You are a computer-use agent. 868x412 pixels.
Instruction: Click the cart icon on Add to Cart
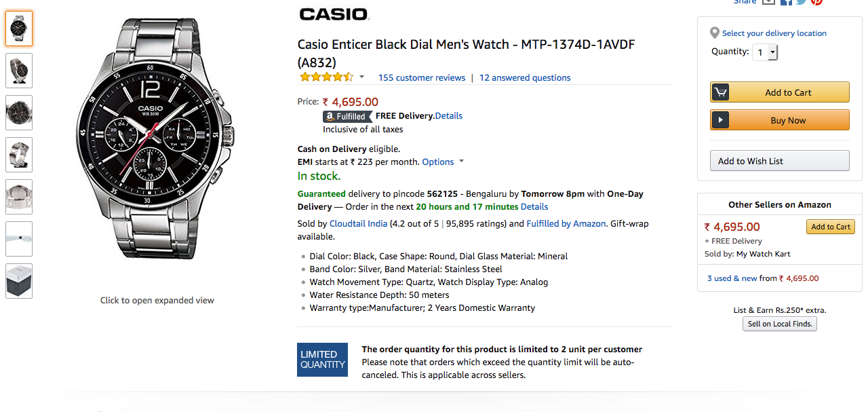pyautogui.click(x=720, y=92)
